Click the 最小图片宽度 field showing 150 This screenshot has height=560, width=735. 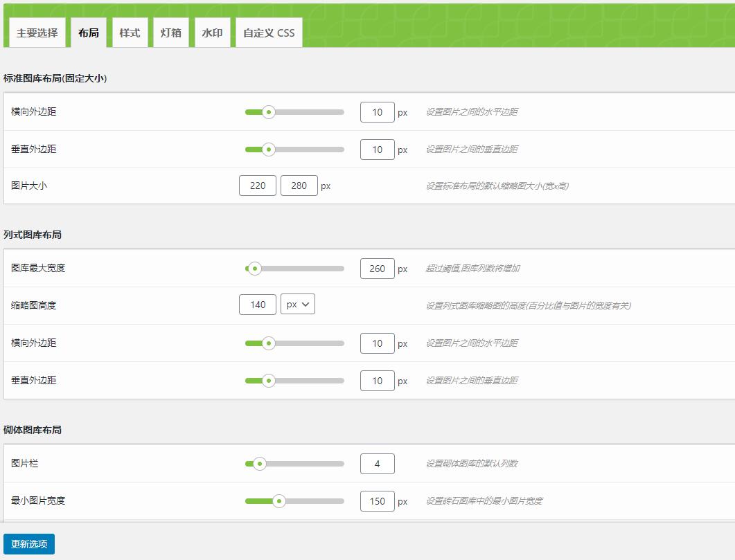(x=378, y=501)
